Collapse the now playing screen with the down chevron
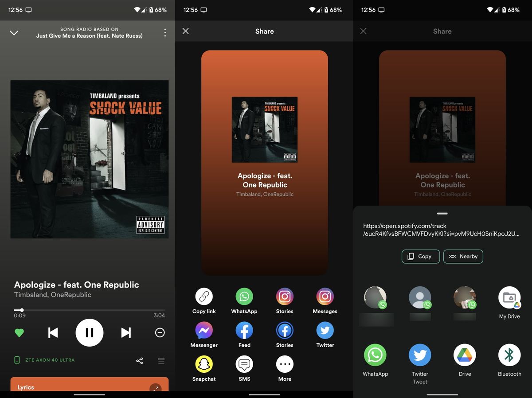Viewport: 532px width, 398px height. click(14, 33)
